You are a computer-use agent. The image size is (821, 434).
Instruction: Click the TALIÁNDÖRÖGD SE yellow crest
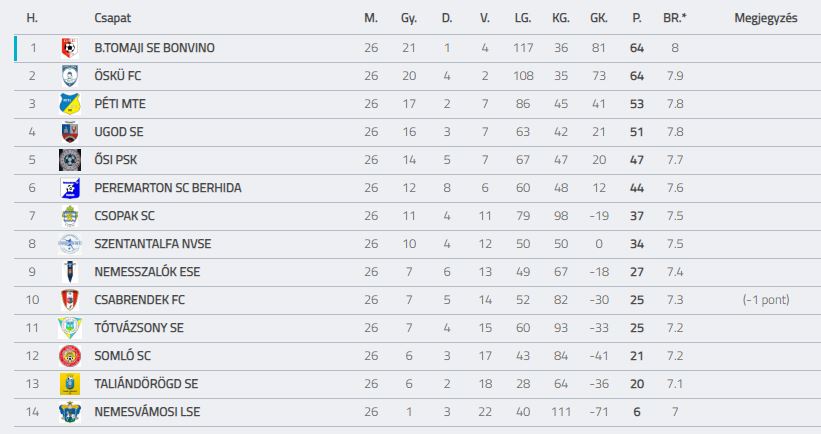(70, 384)
